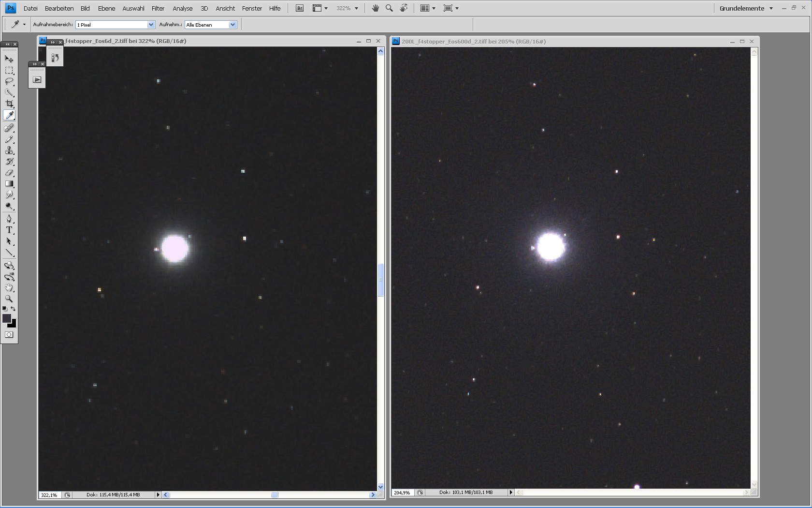The height and width of the screenshot is (508, 812).
Task: Activate the Horizontal Type tool
Action: click(x=9, y=230)
